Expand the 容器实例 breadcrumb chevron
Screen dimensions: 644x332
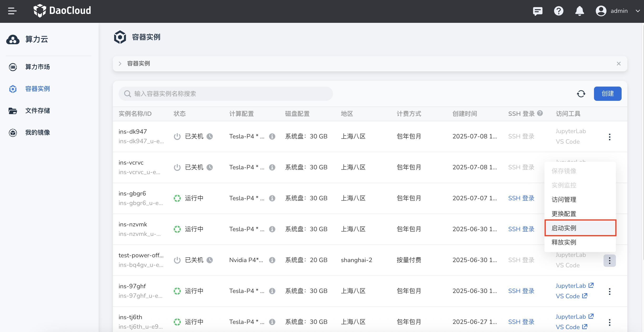tap(120, 64)
